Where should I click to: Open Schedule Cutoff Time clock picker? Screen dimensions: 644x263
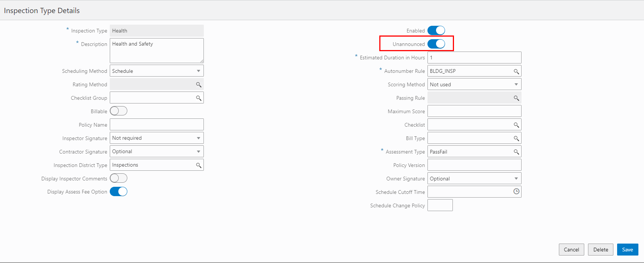click(x=516, y=192)
